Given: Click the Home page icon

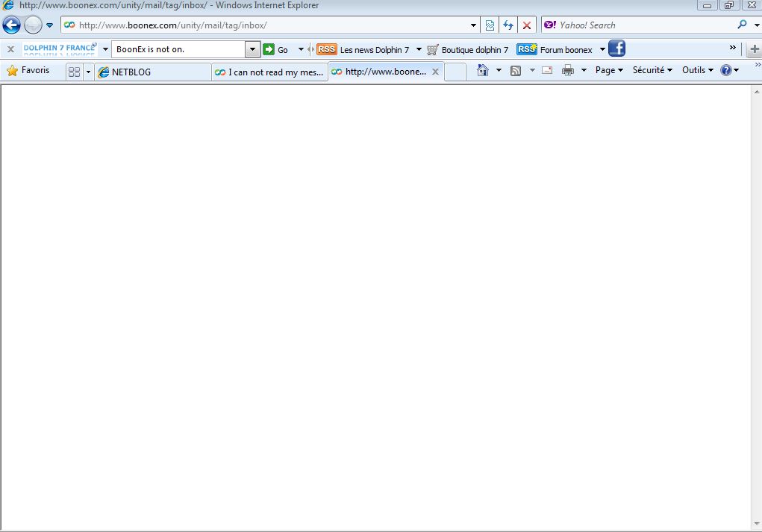Looking at the screenshot, I should (x=483, y=70).
